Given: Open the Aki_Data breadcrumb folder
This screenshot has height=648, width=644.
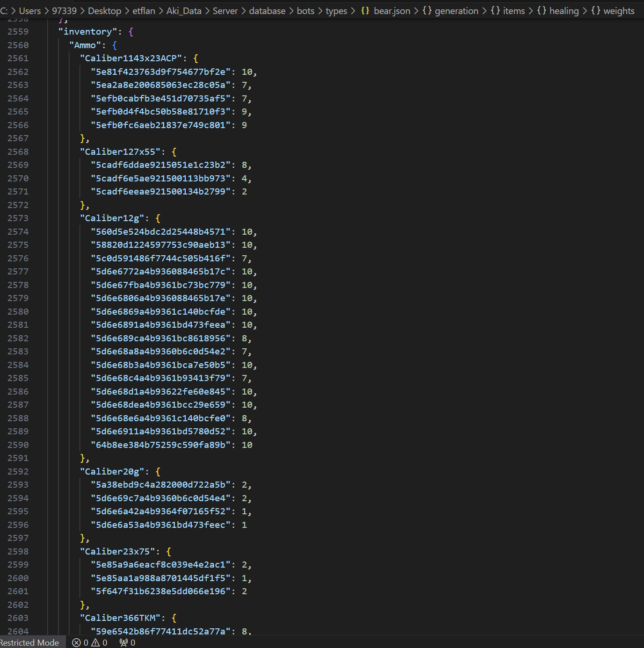Looking at the screenshot, I should pos(184,11).
